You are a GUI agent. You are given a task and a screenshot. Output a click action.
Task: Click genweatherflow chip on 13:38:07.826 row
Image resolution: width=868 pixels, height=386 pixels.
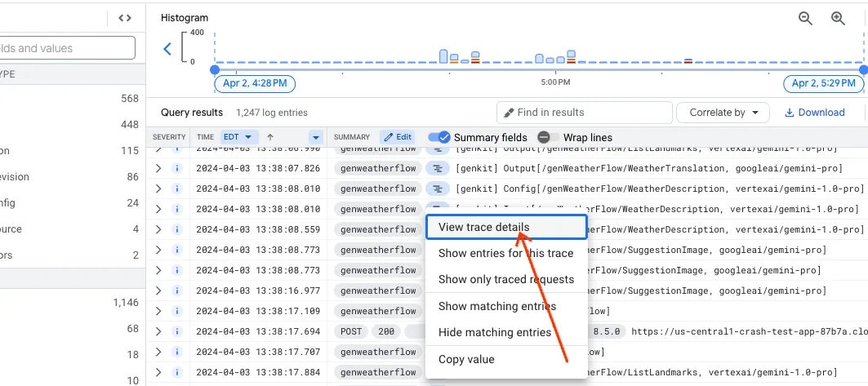point(378,168)
